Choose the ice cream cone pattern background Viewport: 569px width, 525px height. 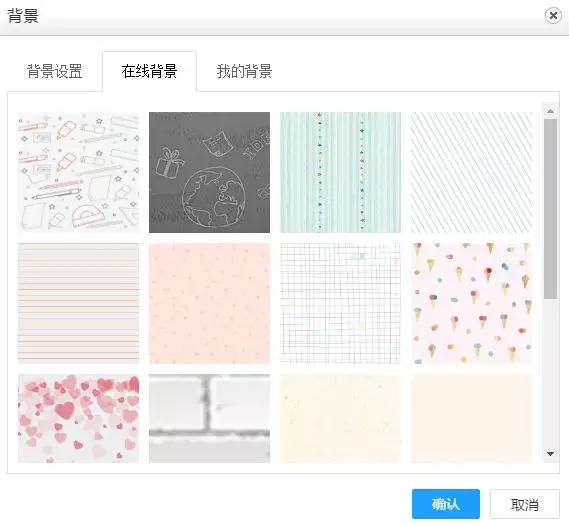click(x=471, y=303)
